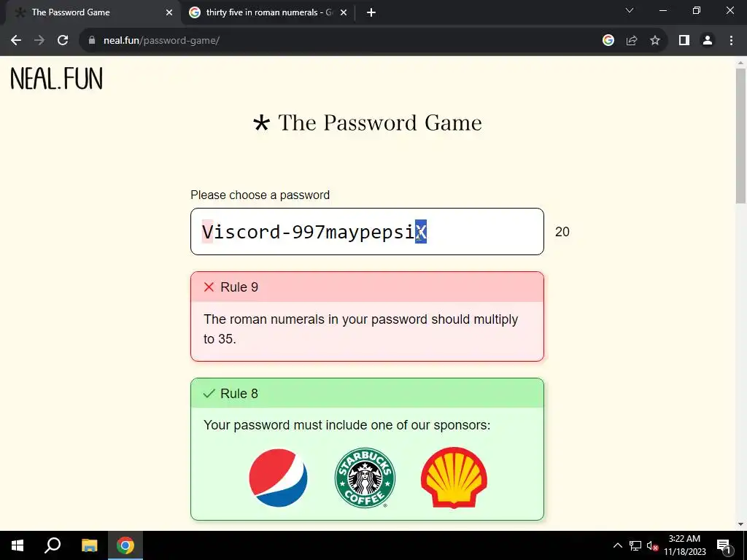Click the browser forward arrow
The height and width of the screenshot is (560, 747).
(39, 41)
